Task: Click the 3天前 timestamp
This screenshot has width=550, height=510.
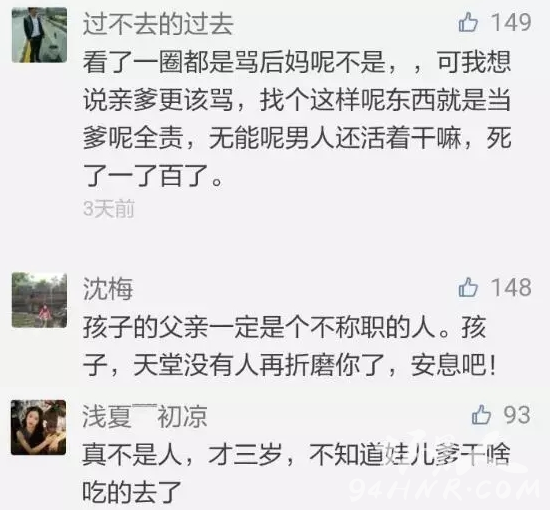Action: pyautogui.click(x=109, y=209)
